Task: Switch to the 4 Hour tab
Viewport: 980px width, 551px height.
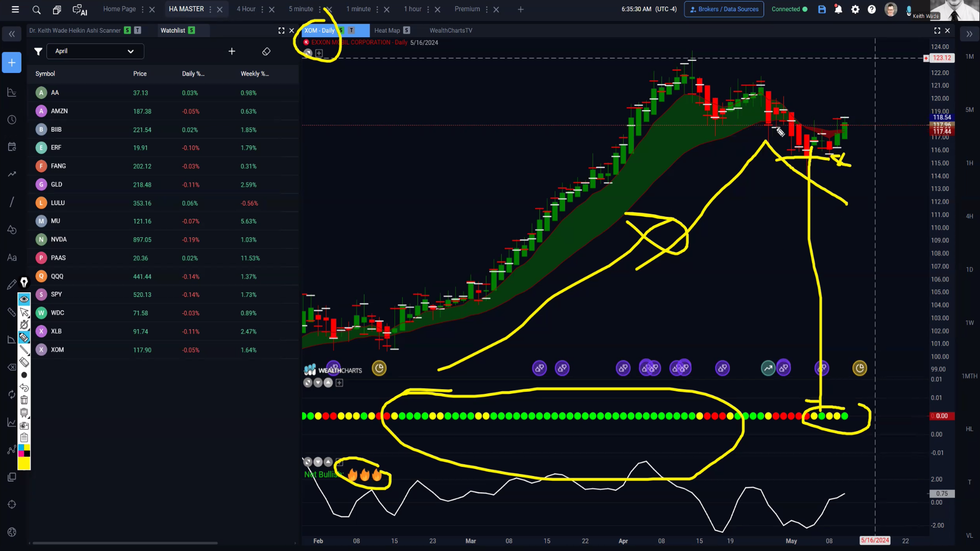Action: [x=246, y=9]
